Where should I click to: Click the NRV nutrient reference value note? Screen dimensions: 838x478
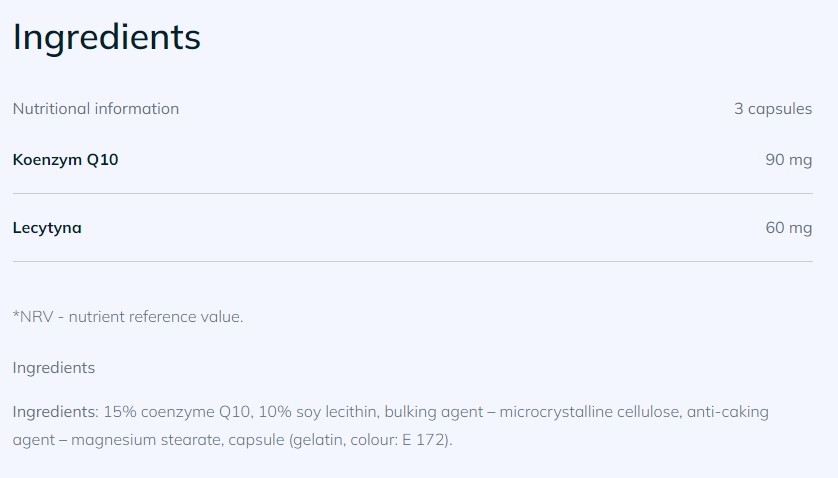coord(128,317)
